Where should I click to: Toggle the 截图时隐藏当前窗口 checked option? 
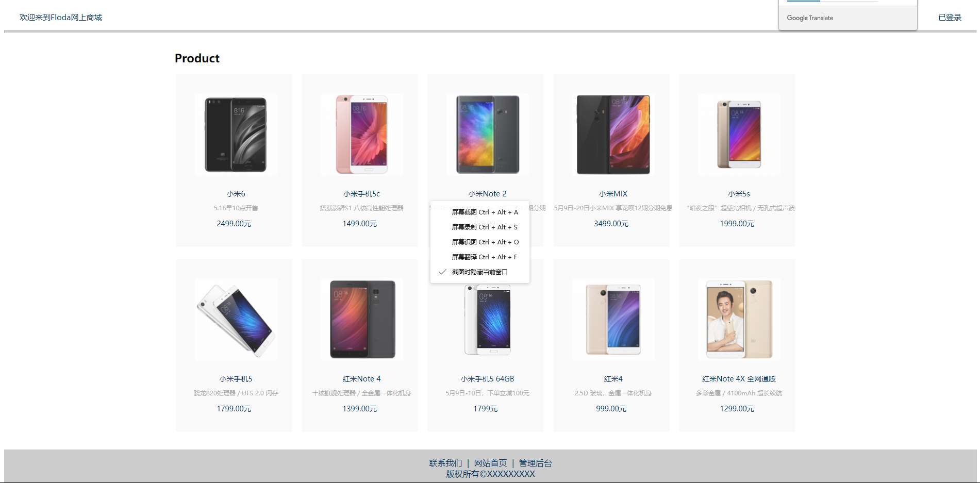[x=480, y=272]
